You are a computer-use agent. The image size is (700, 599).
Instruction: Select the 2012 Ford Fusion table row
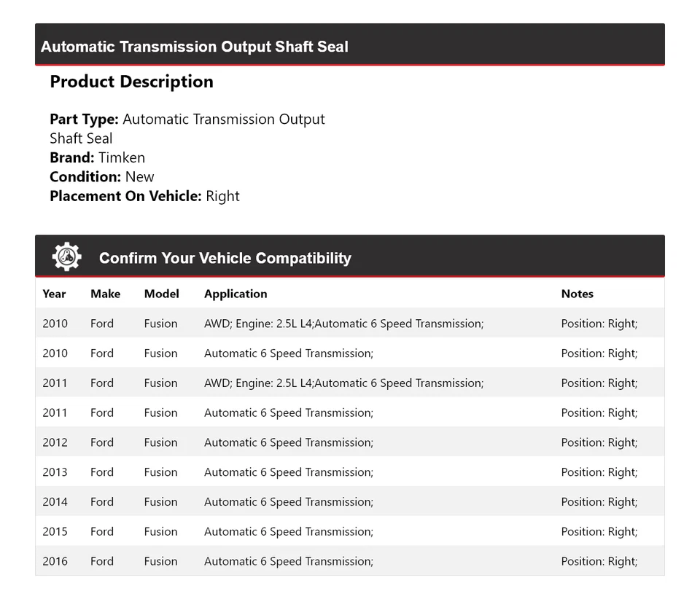349,442
